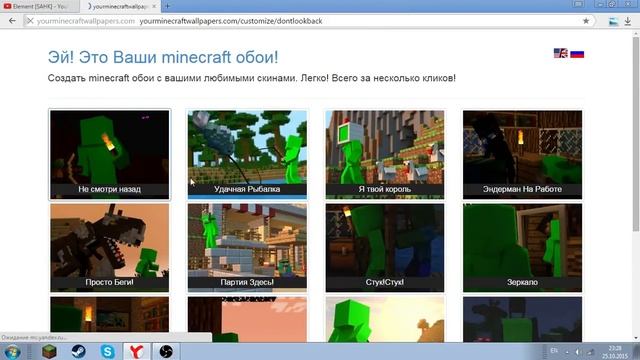
Task: Launch Minecraft from the taskbar
Action: pos(49,351)
